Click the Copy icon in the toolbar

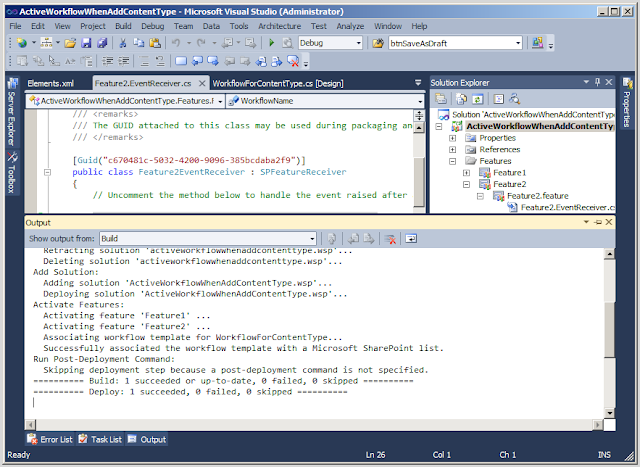(x=139, y=43)
